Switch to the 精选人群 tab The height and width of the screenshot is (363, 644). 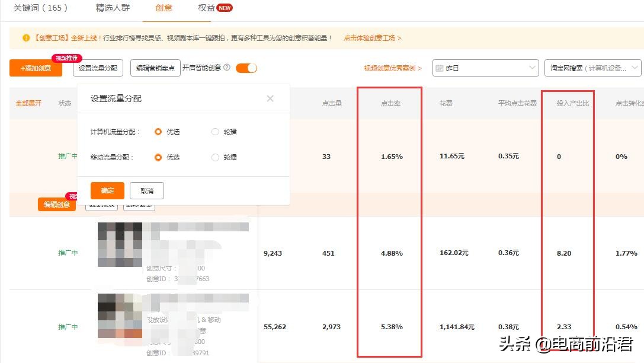pyautogui.click(x=111, y=8)
